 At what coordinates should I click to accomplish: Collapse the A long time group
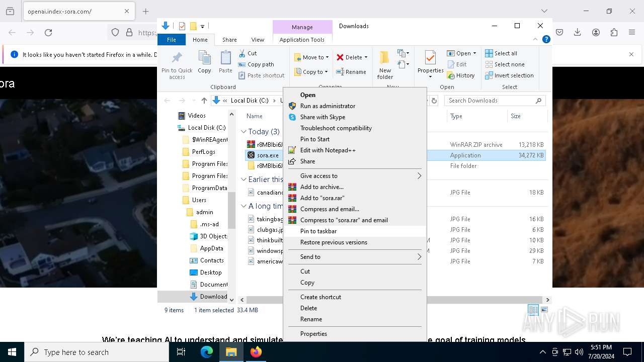tap(244, 206)
